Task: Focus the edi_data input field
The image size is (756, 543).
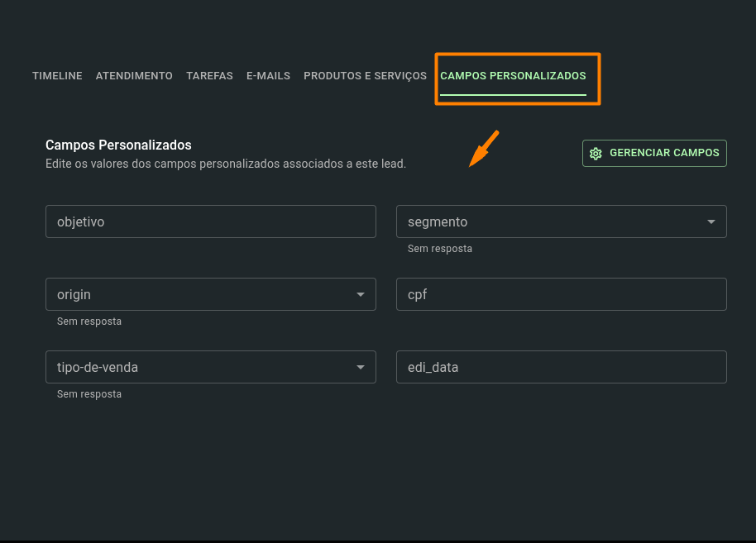Action: (x=562, y=367)
